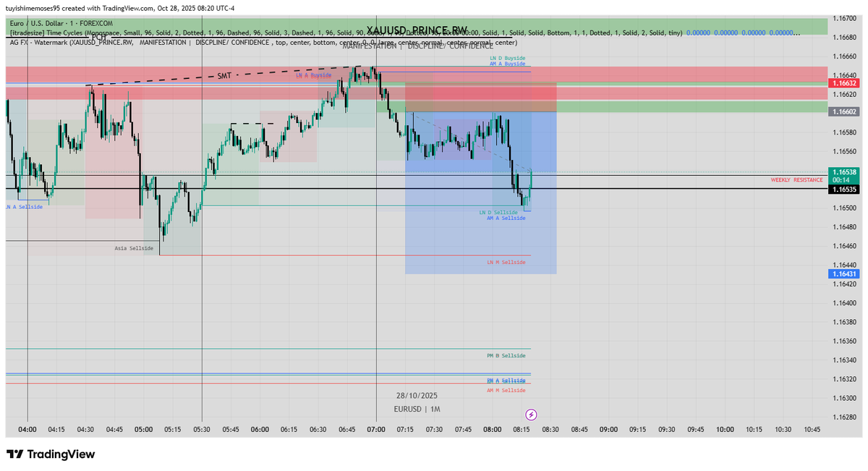868x471 pixels.
Task: Click the PCH label near top left
Action: [x=99, y=37]
